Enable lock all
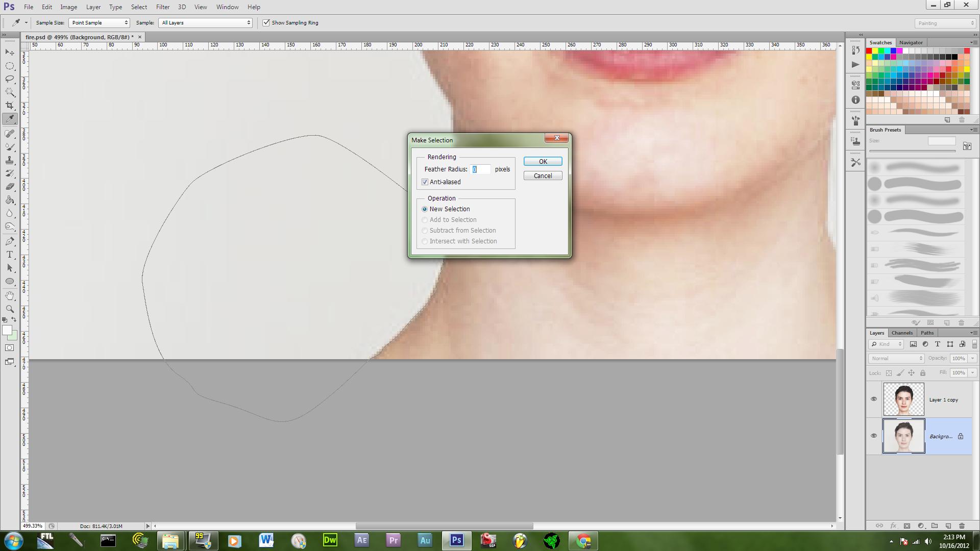 point(923,373)
